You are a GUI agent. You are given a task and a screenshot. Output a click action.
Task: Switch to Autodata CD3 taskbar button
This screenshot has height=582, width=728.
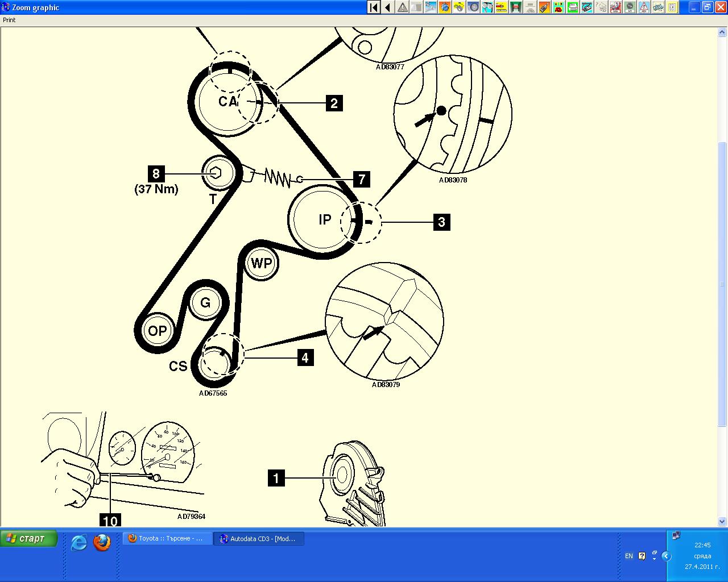tap(259, 539)
